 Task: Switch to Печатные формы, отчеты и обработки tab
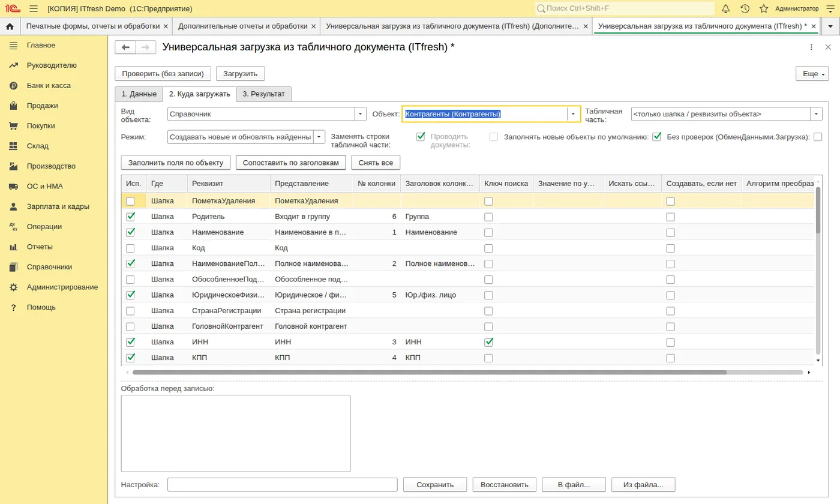tap(93, 26)
